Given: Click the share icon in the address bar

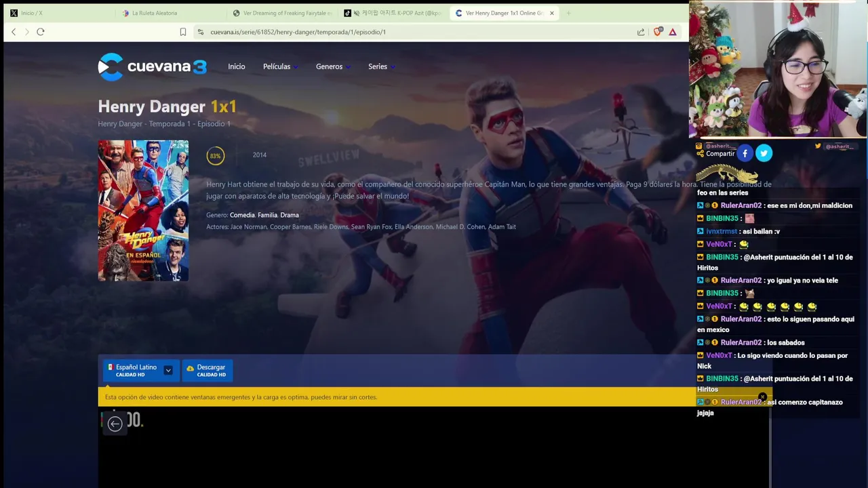Looking at the screenshot, I should pyautogui.click(x=641, y=32).
